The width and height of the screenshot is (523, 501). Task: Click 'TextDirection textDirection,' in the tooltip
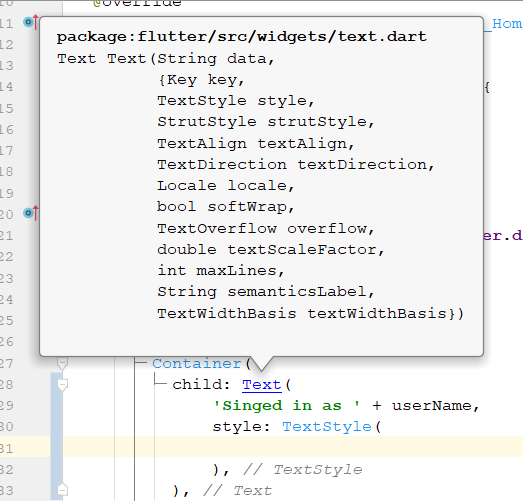coord(296,164)
